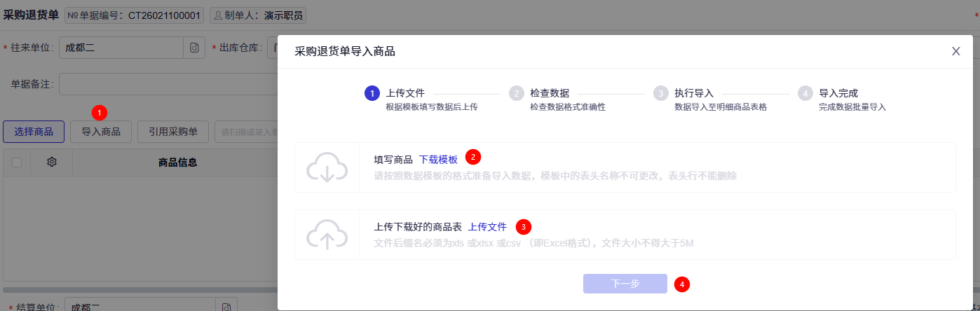This screenshot has width=980, height=311.
Task: Click the step 4 导入完成 circle
Action: 805,93
